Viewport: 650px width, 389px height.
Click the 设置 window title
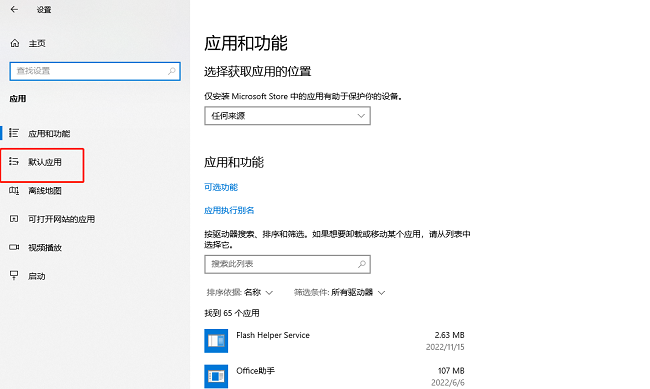[x=44, y=10]
